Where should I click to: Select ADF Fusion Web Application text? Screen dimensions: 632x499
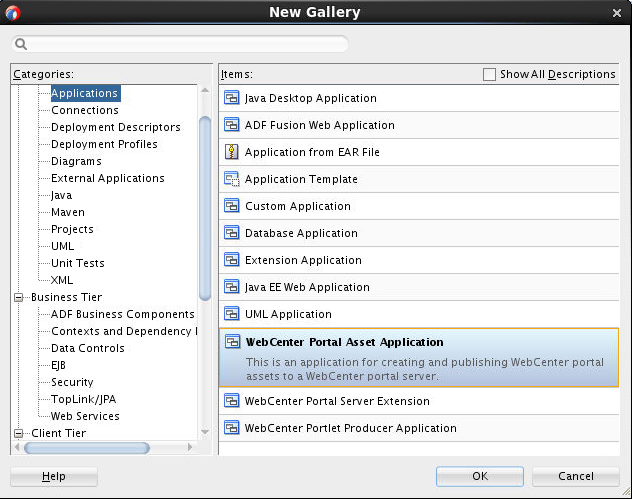point(320,125)
